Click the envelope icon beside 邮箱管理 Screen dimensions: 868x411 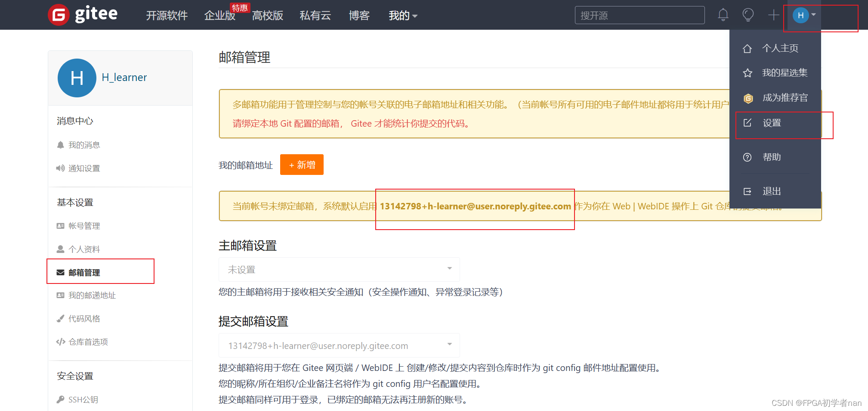coord(60,273)
